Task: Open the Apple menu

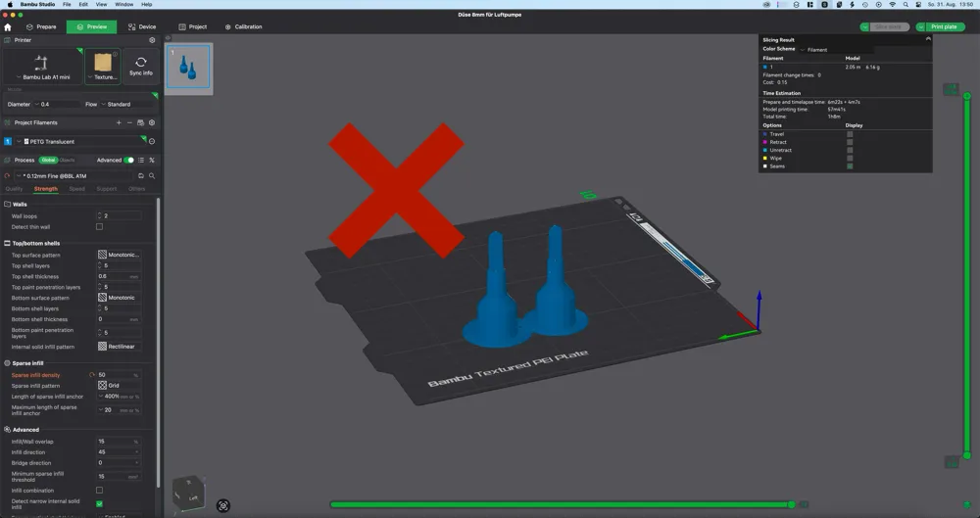Action: click(10, 4)
